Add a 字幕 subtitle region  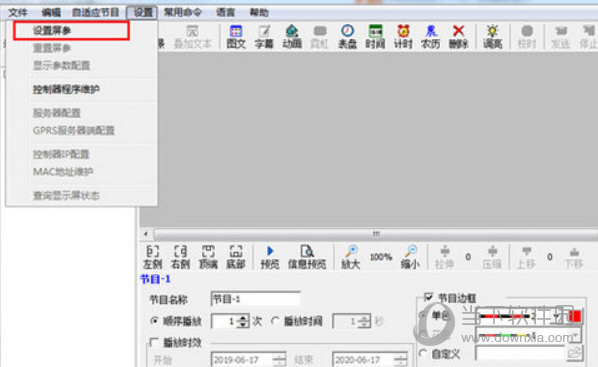pyautogui.click(x=264, y=37)
